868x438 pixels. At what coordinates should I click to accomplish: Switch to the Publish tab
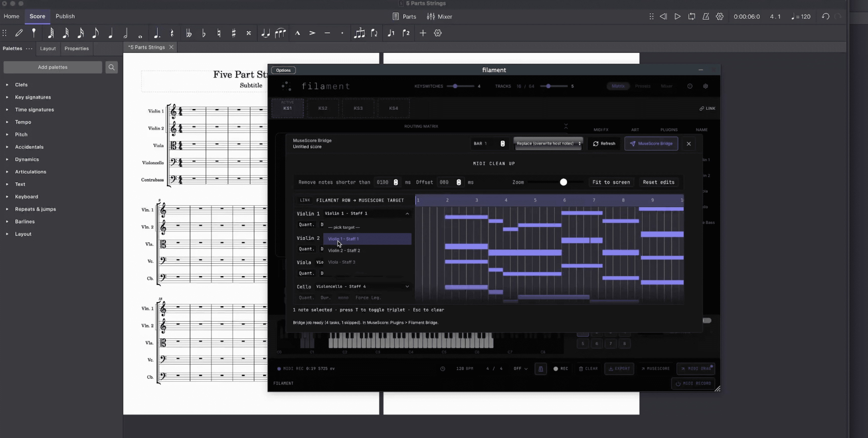tap(65, 16)
